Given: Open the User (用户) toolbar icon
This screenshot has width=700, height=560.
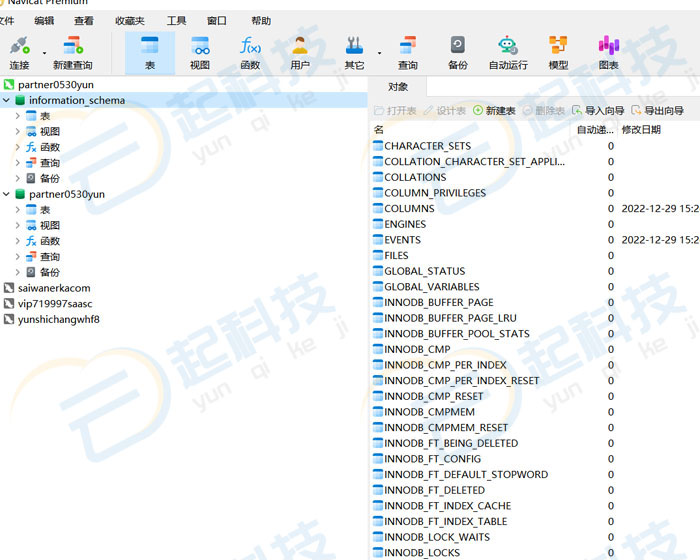Looking at the screenshot, I should 300,46.
